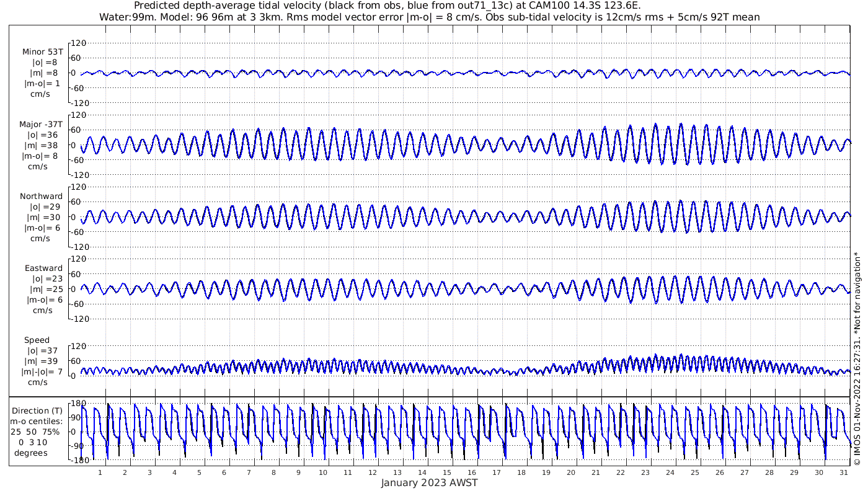Click the 'January 2023 AWST' x-axis label
Screen dimensions: 868x496
tap(430, 483)
